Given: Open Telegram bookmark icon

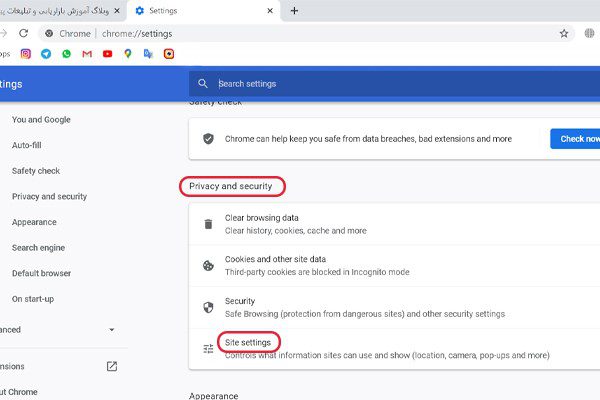Looking at the screenshot, I should [x=46, y=54].
